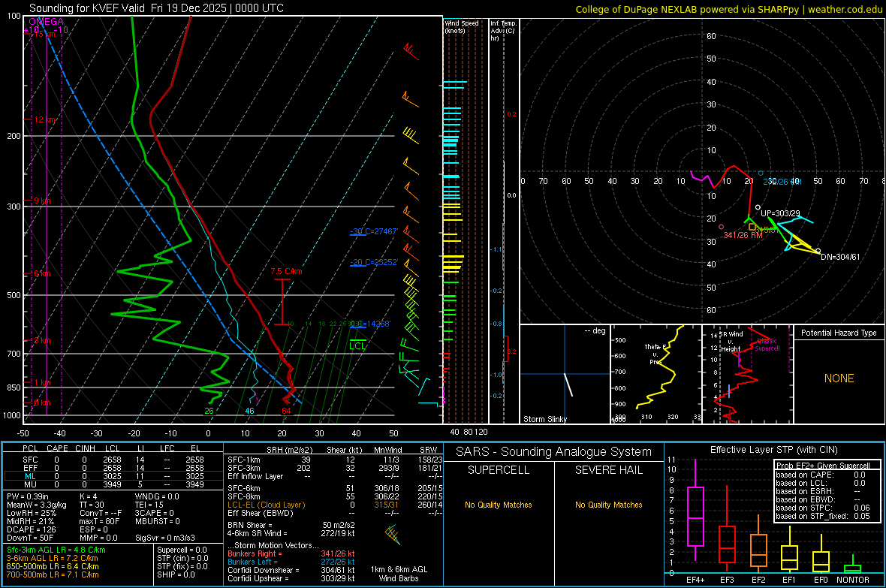Image resolution: width=886 pixels, height=588 pixels.
Task: Click the 'SHIP = 0.0' value
Action: (x=176, y=574)
